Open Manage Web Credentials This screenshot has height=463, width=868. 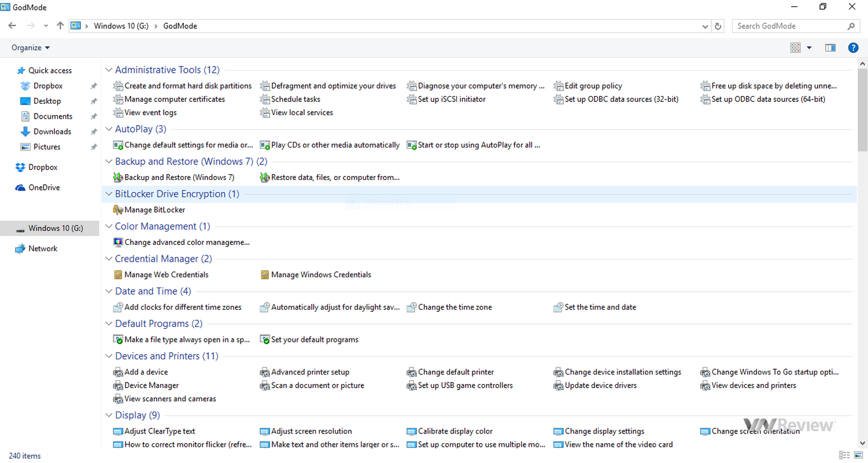[x=161, y=274]
